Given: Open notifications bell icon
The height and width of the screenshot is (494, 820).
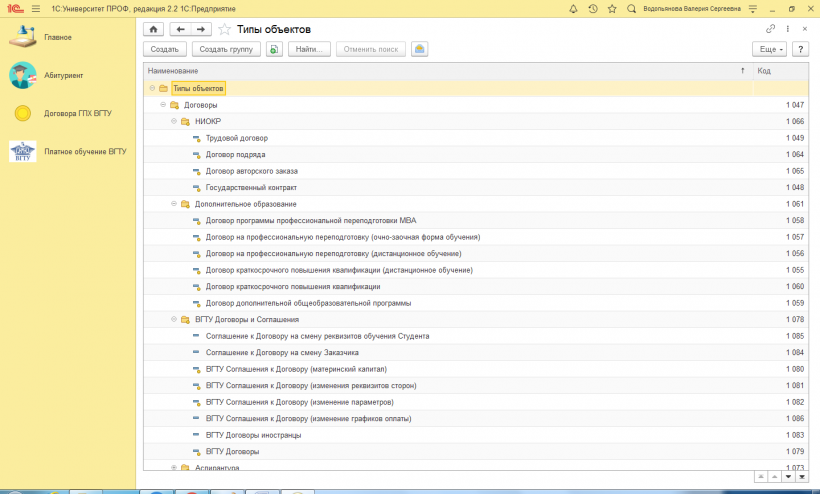Looking at the screenshot, I should coord(573,9).
